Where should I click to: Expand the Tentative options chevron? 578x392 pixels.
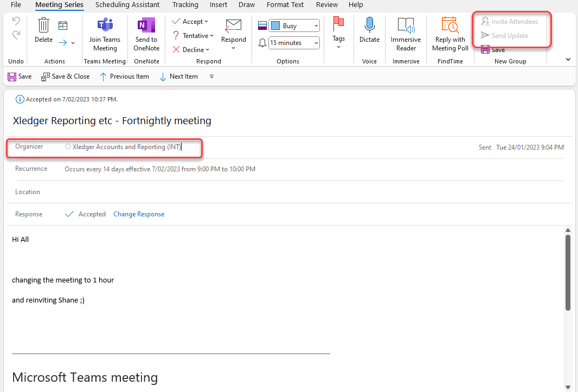click(x=211, y=35)
